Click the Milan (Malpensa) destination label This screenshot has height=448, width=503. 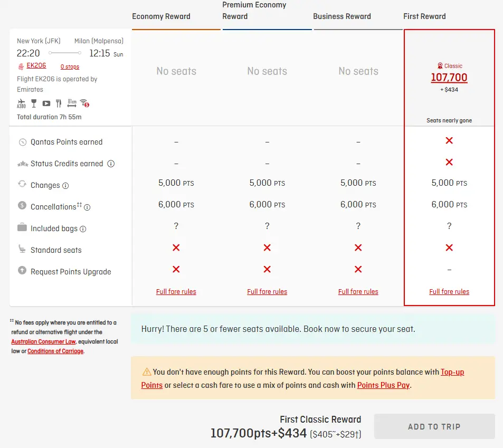tap(99, 41)
